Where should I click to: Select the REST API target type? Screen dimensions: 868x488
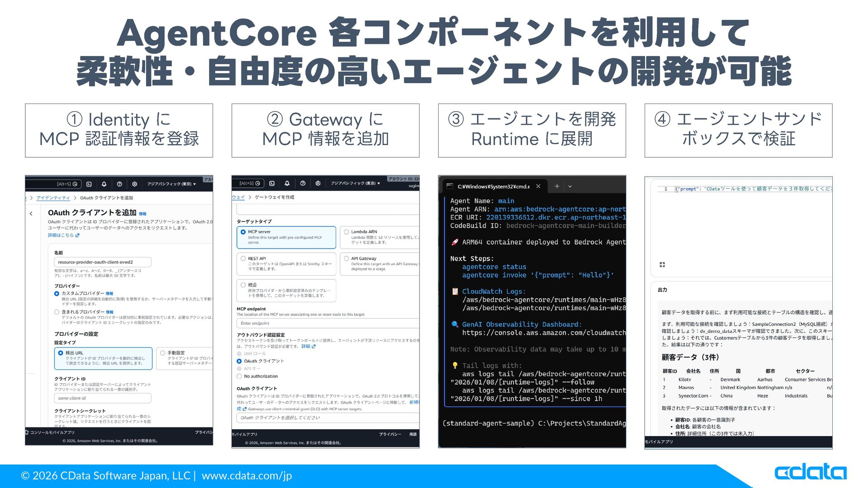tap(243, 259)
